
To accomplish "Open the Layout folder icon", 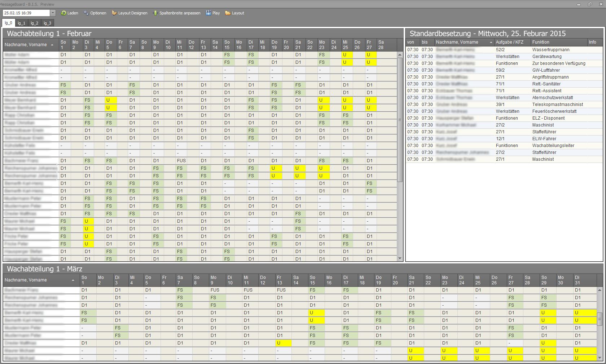I will tap(228, 13).
